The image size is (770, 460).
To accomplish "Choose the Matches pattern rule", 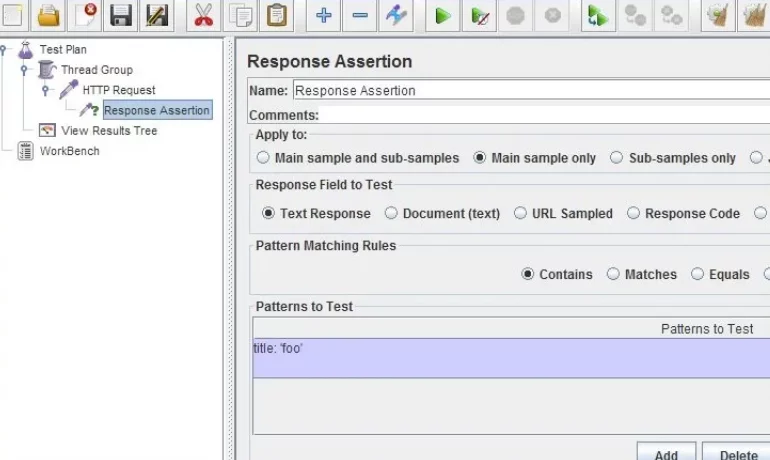I will tap(613, 274).
